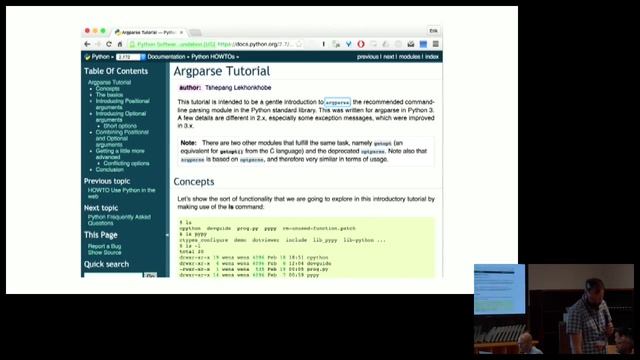Click the Concepts section heading
640x360 pixels.
[194, 182]
